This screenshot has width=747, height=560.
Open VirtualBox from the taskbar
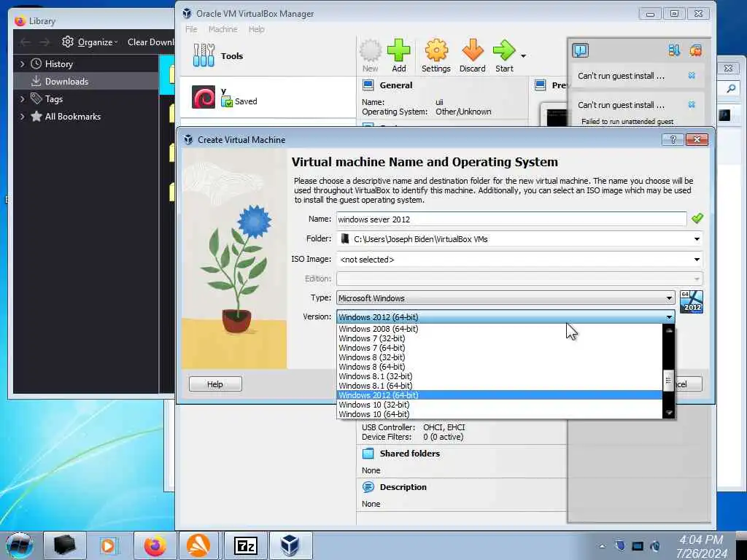point(290,545)
